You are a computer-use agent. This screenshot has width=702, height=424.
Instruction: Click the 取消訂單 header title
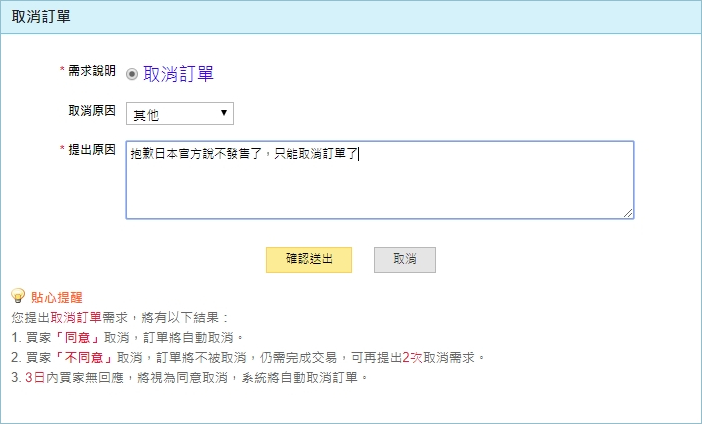pos(41,17)
